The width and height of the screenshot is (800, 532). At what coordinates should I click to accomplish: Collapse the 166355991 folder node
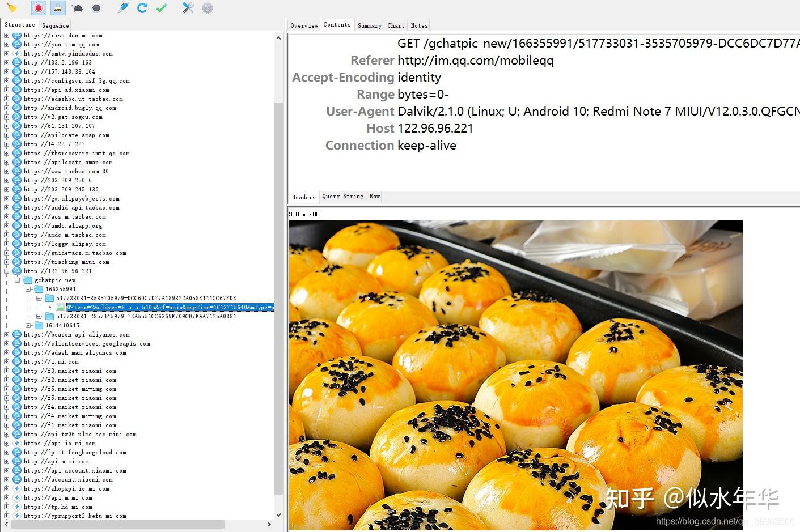coord(28,289)
